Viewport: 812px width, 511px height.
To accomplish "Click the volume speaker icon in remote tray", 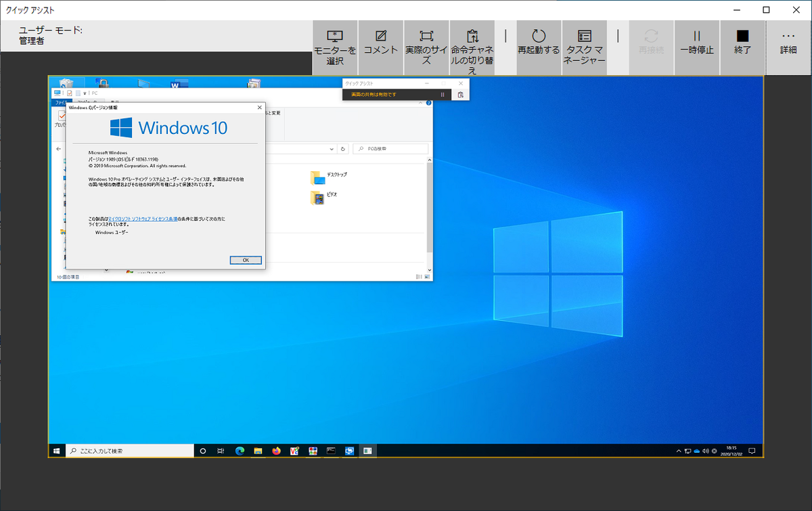I will [705, 451].
